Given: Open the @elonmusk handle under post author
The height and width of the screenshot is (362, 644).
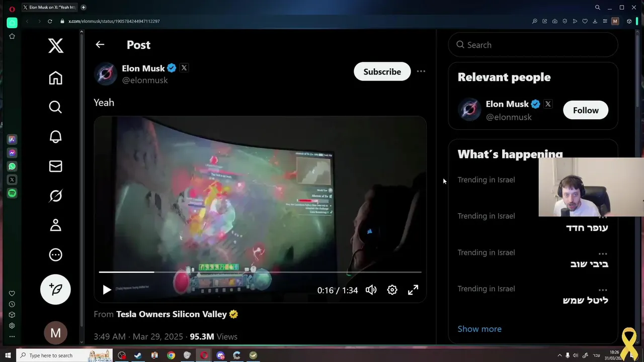Looking at the screenshot, I should coord(145,80).
